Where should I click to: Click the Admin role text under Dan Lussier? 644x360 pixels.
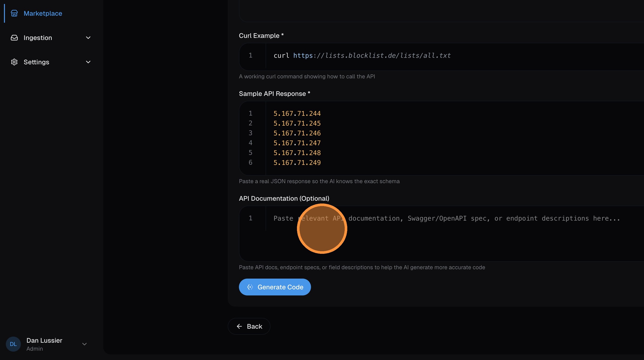[x=34, y=349]
